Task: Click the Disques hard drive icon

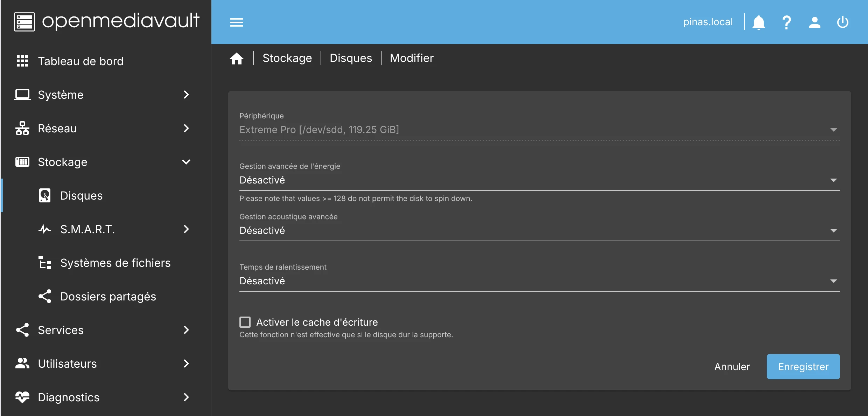Action: click(x=45, y=195)
